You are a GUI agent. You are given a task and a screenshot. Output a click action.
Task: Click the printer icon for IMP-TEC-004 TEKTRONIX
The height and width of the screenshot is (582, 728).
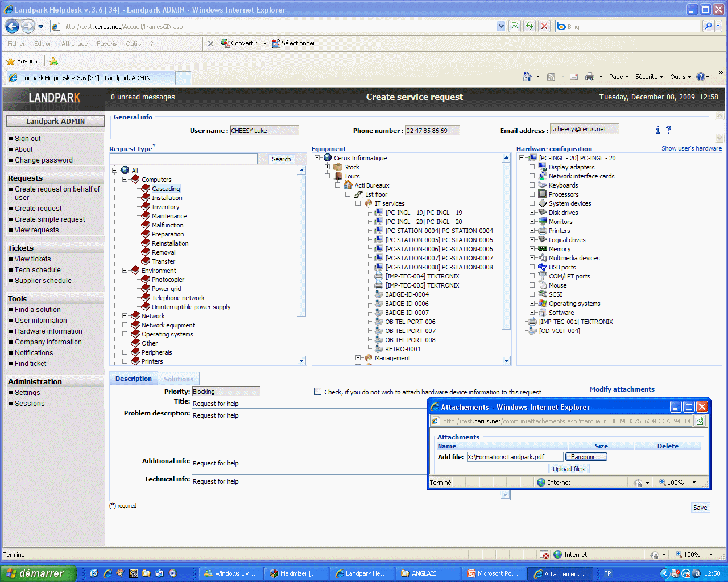coord(379,276)
